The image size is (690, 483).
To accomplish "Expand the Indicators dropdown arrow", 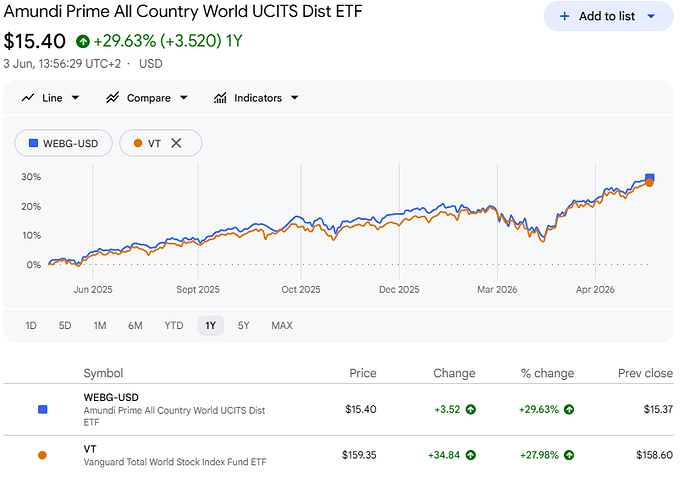I will 294,98.
